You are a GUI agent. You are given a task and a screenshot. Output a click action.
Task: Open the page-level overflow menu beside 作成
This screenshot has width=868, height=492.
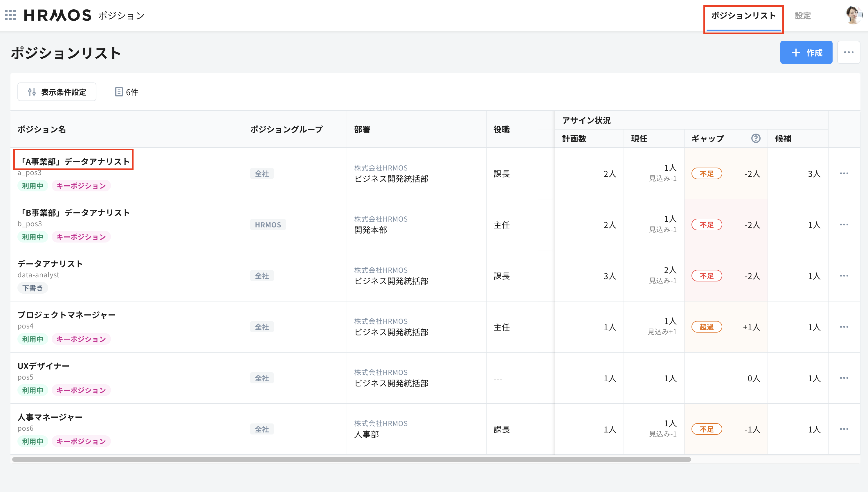(849, 52)
